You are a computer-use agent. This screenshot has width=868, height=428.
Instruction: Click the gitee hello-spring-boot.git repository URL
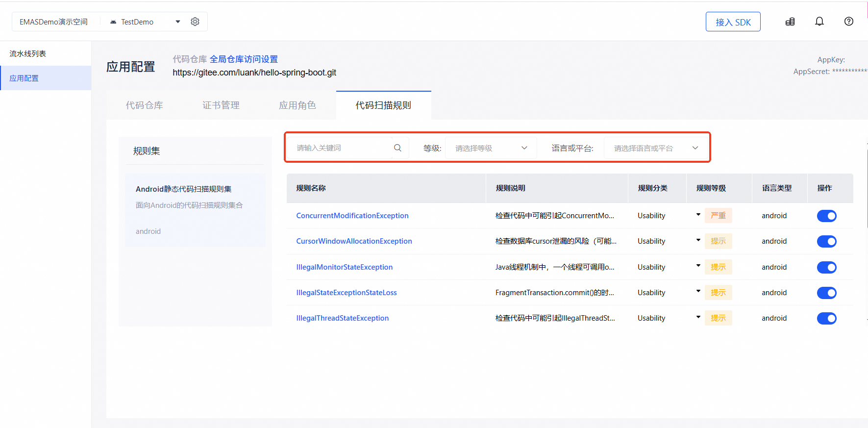click(254, 73)
